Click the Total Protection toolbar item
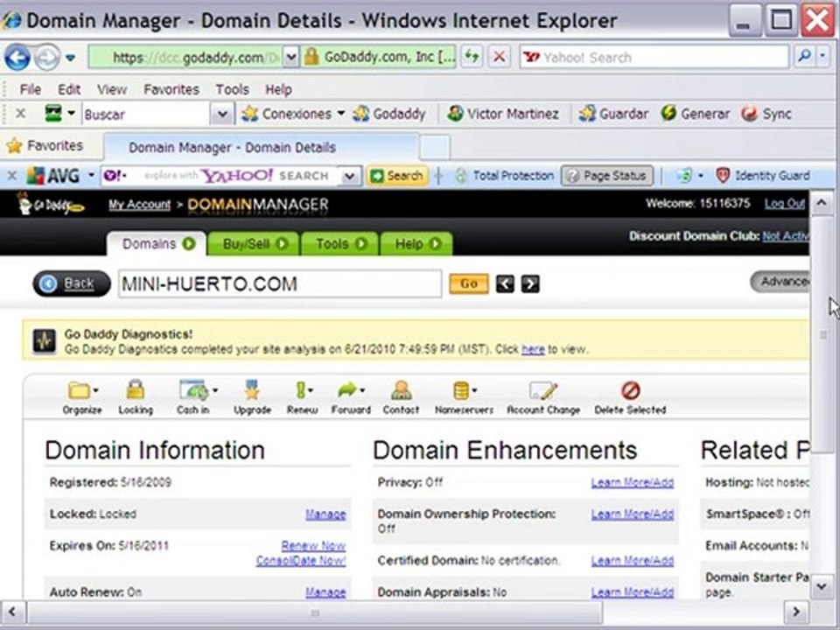 point(504,175)
